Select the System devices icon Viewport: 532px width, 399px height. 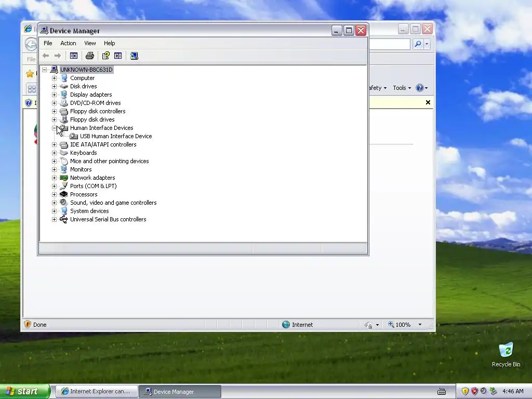[64, 211]
